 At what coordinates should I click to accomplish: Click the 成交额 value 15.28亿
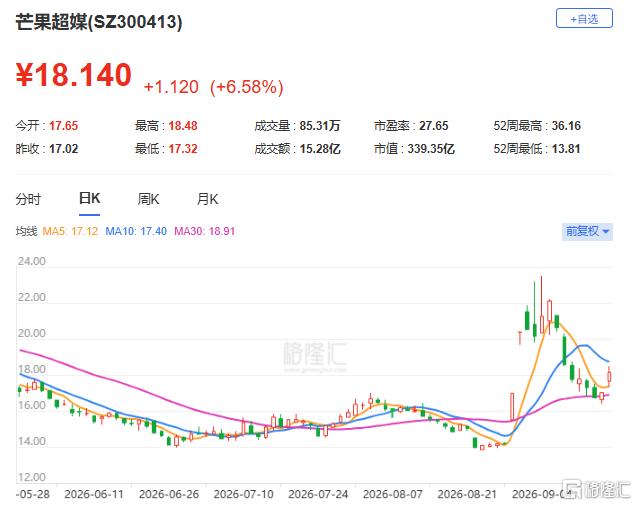pos(320,149)
